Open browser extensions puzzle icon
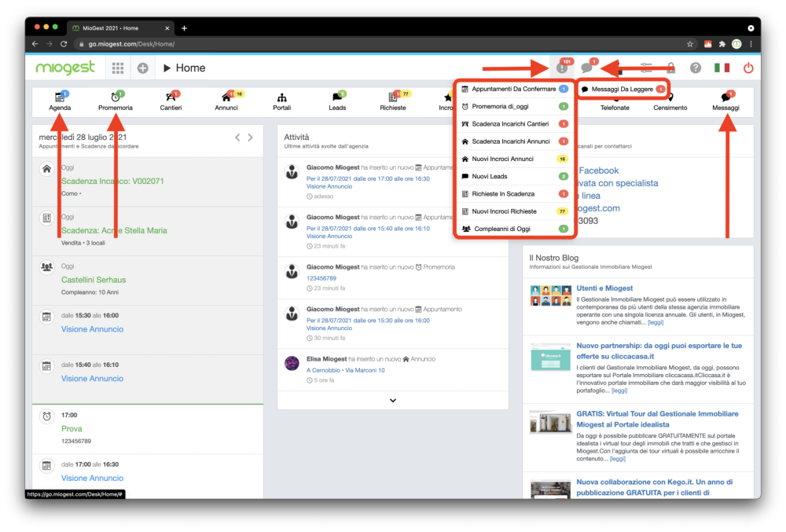Viewport: 786px width, 532px height. coord(722,44)
